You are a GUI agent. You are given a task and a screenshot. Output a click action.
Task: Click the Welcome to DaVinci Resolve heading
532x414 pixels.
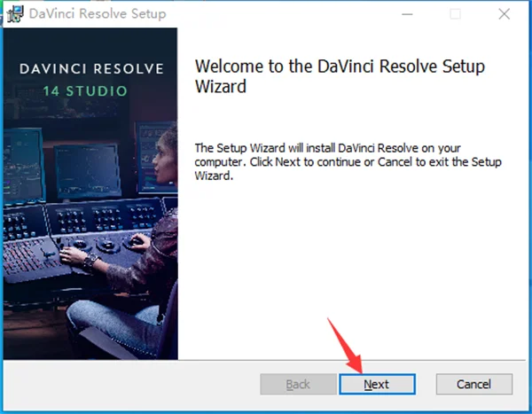click(340, 76)
